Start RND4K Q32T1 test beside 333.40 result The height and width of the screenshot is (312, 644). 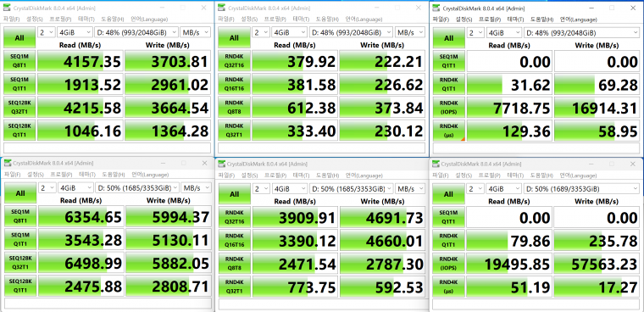(x=234, y=131)
